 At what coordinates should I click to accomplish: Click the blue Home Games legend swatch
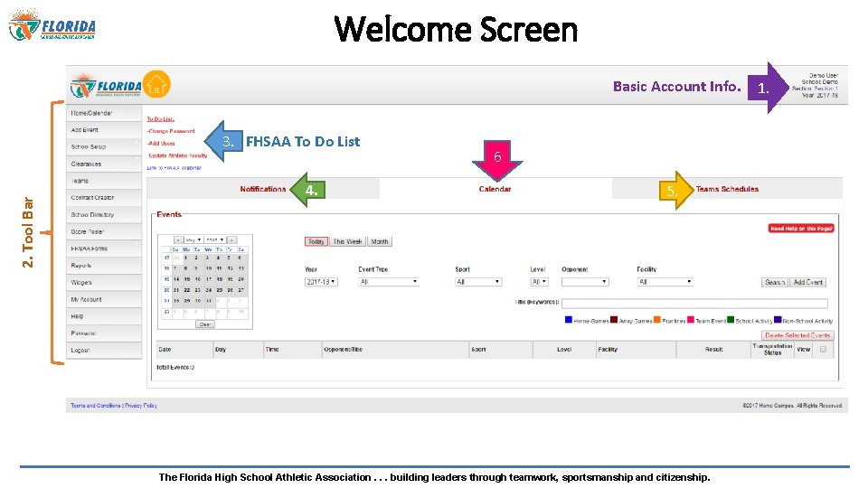569,320
